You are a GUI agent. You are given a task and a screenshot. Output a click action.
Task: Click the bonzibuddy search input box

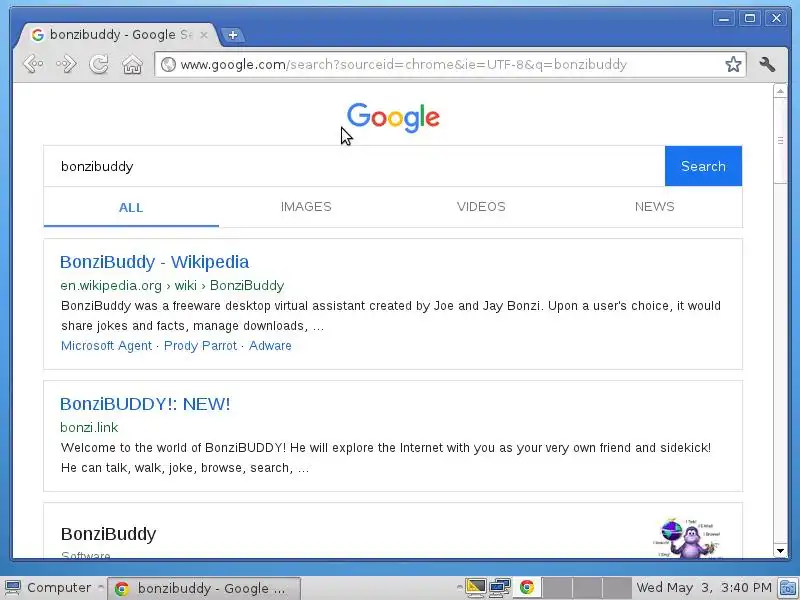[x=354, y=166]
